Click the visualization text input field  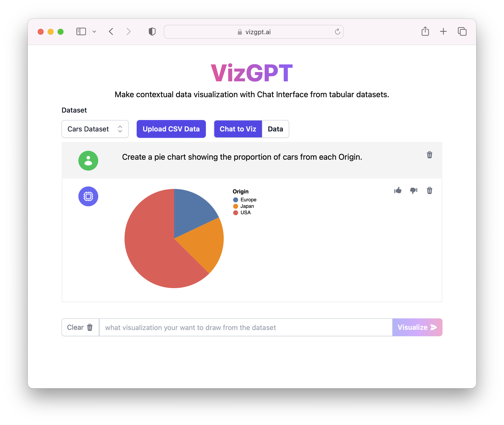(246, 327)
